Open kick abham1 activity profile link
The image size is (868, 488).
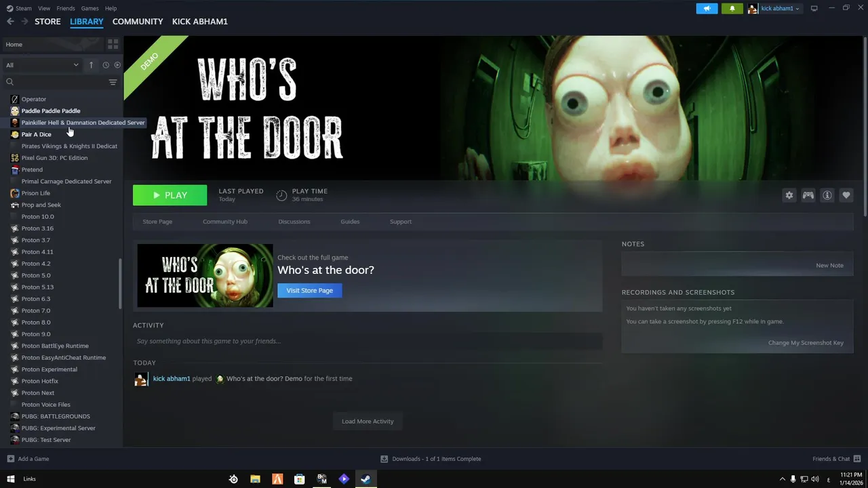click(x=172, y=379)
